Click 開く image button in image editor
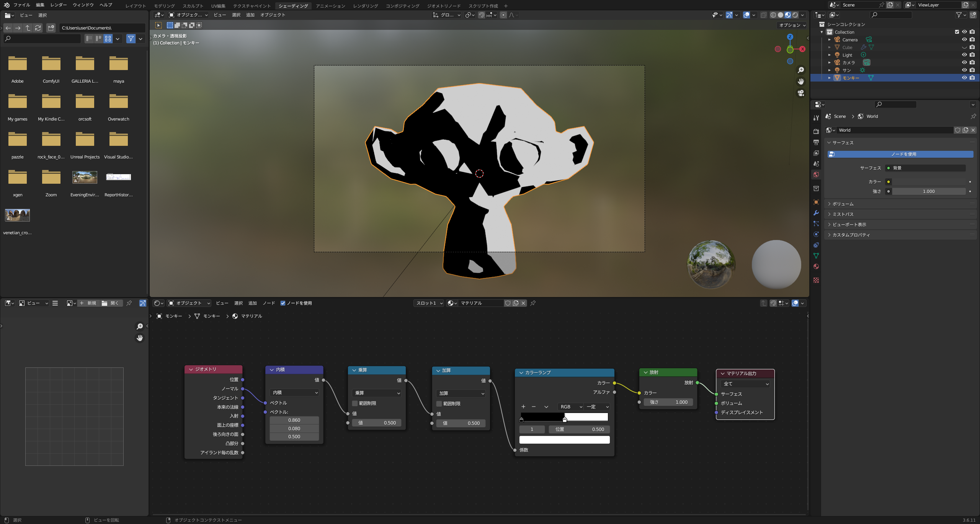The width and height of the screenshot is (980, 524). 111,303
